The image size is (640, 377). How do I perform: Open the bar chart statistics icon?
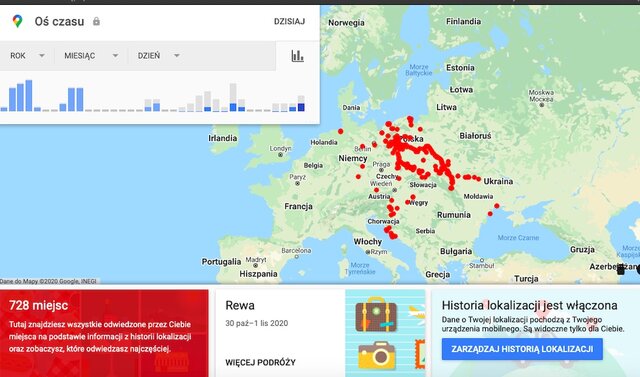tap(298, 56)
